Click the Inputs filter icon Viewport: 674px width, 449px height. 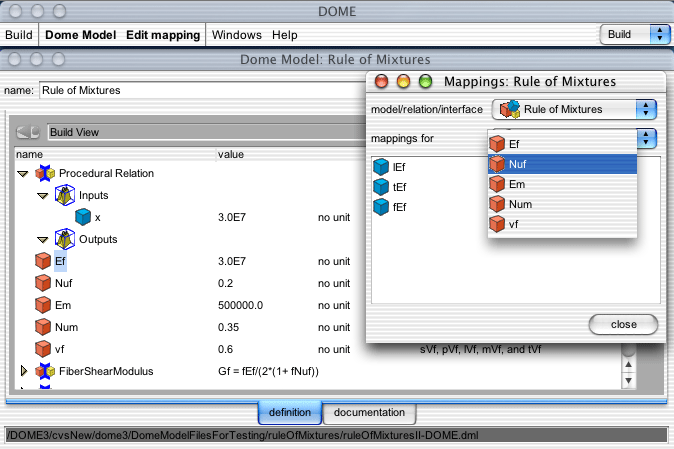pyautogui.click(x=65, y=195)
